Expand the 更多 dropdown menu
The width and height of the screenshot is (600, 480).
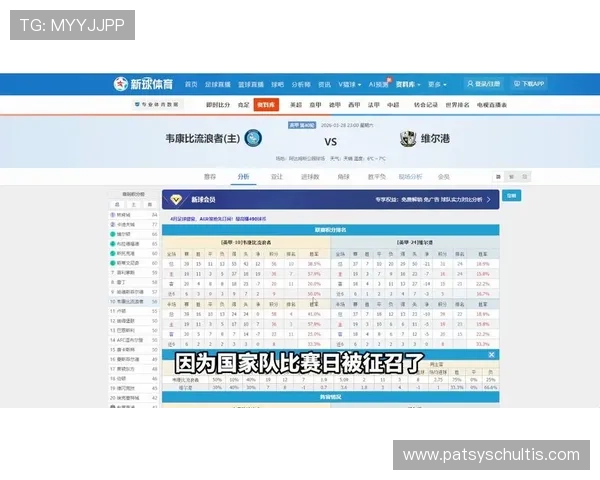click(437, 84)
